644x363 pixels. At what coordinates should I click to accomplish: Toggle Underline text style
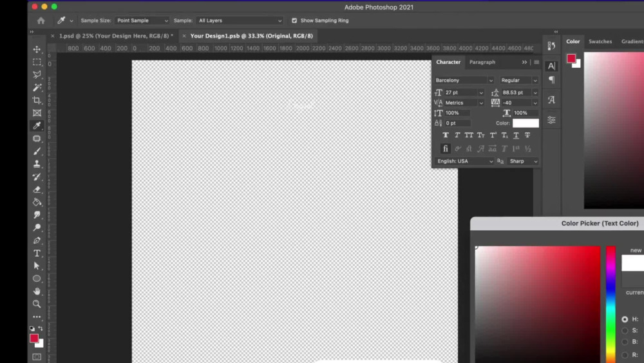(x=516, y=135)
